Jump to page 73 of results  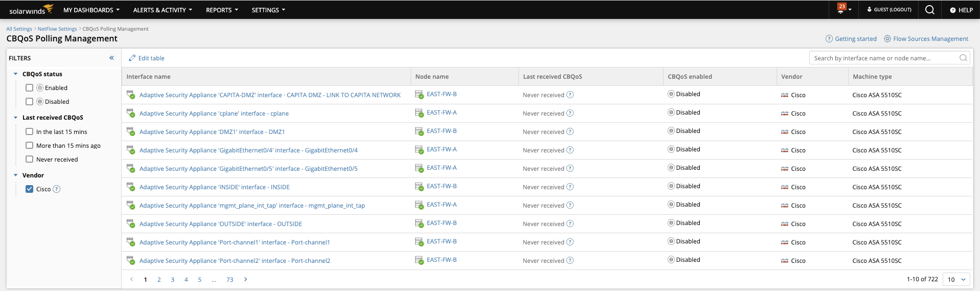tap(230, 279)
